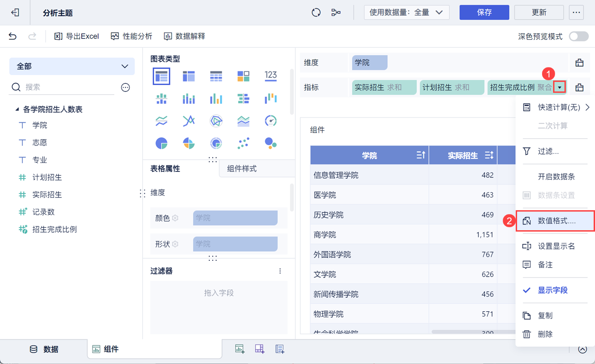Open 性能分析 from the toolbar
Screen dimensions: 595x364
coord(131,36)
